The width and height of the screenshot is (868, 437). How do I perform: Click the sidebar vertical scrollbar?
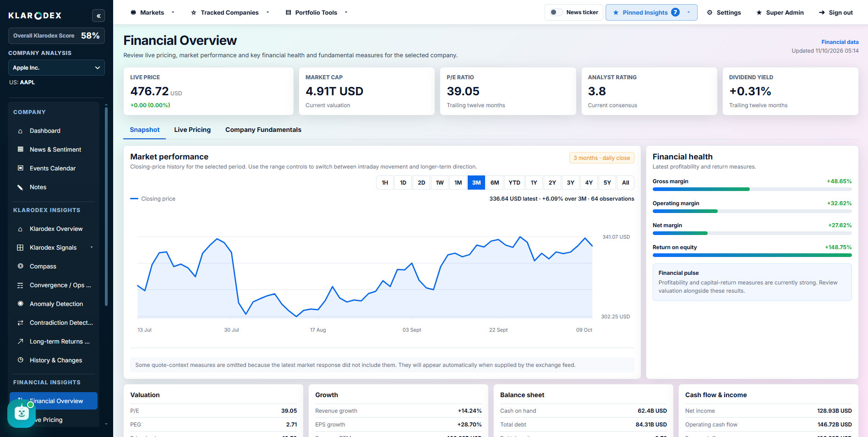[106, 206]
